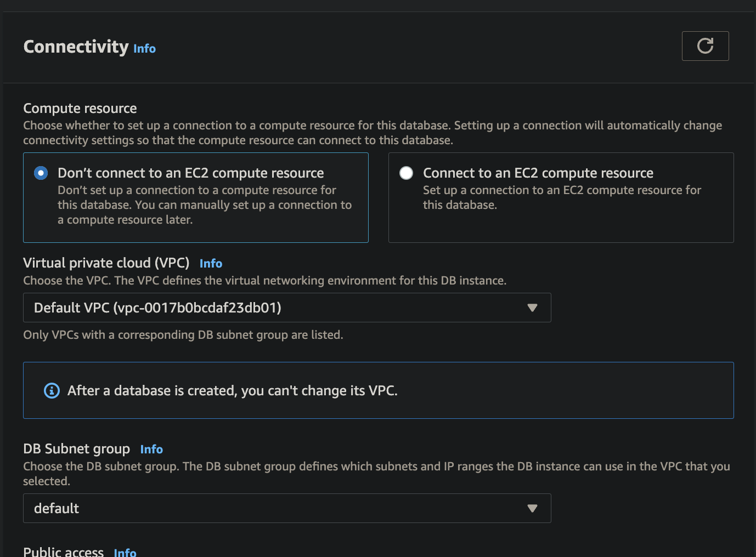The width and height of the screenshot is (756, 557).
Task: Click the Don't connect option card description
Action: point(205,205)
